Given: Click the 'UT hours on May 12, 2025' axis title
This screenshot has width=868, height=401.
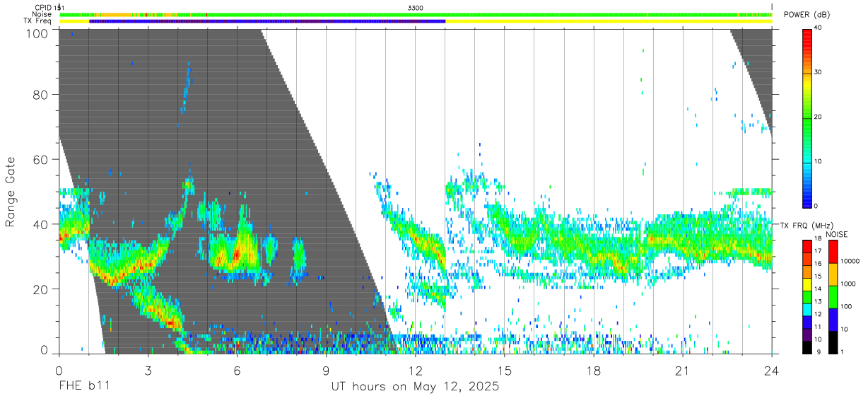Looking at the screenshot, I should click(x=416, y=387).
